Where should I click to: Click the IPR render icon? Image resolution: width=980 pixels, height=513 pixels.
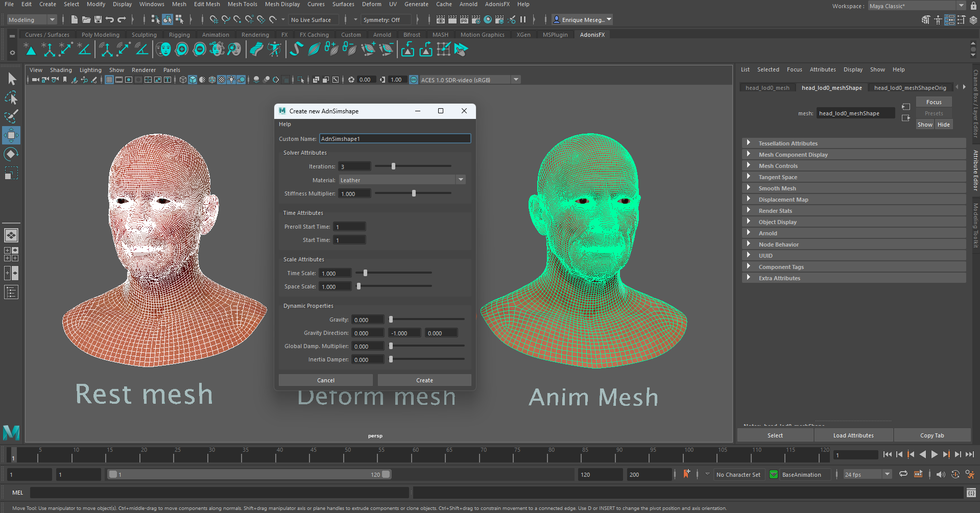(464, 20)
